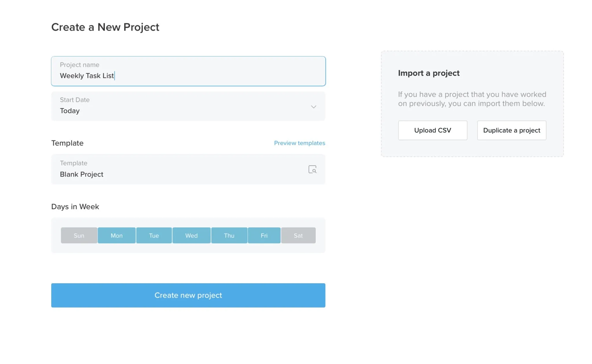Expand the Template selector dropdown
The image size is (592, 364).
[313, 169]
